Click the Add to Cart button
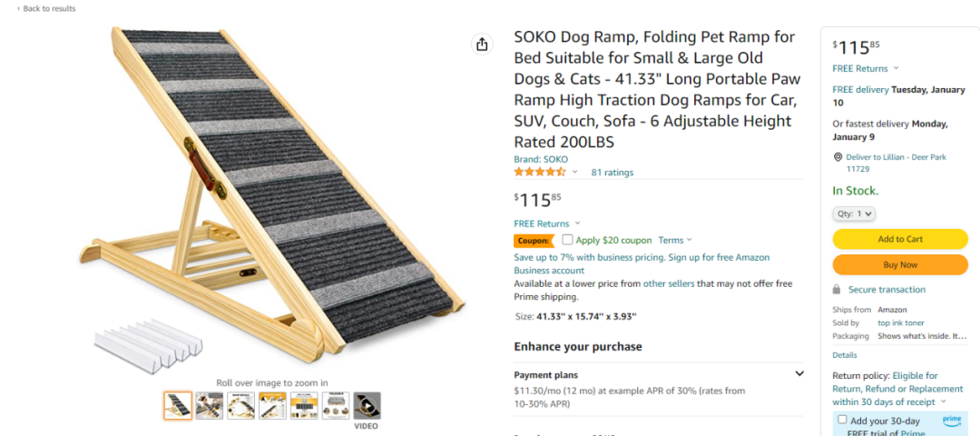This screenshot has width=980, height=436. (900, 239)
